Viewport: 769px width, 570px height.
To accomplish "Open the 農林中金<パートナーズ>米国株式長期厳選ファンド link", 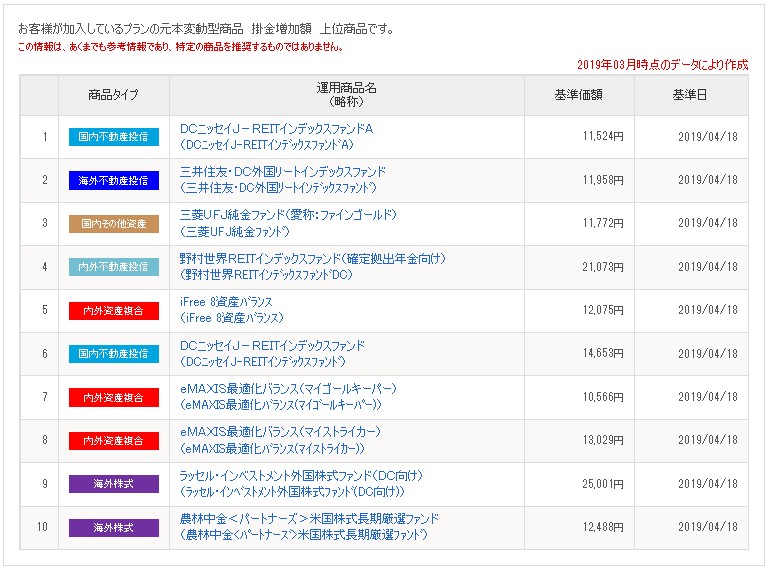I will pyautogui.click(x=309, y=519).
